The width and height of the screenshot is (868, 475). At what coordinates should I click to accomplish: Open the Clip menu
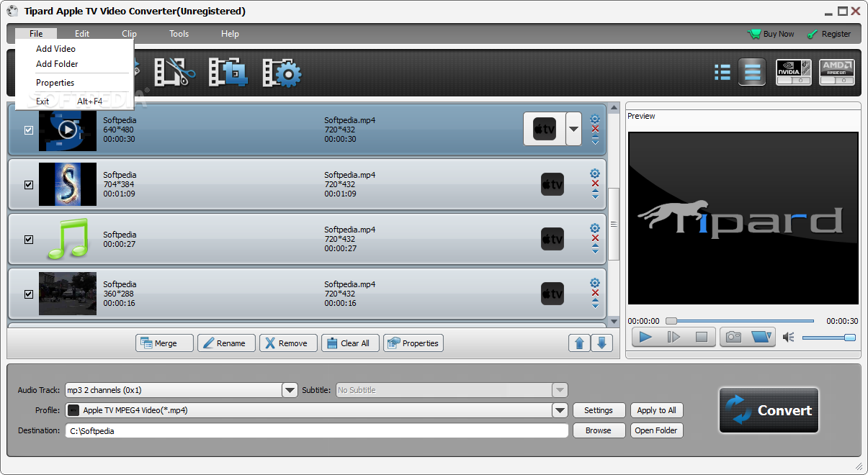[129, 34]
